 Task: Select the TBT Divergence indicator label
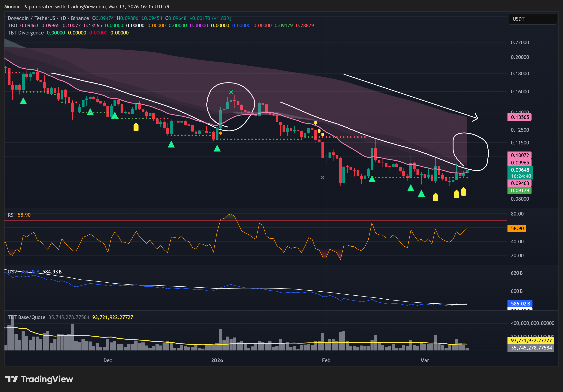(x=26, y=33)
